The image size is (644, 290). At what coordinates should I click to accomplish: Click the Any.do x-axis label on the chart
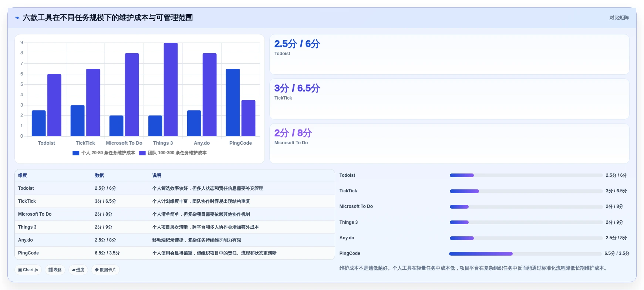202,143
